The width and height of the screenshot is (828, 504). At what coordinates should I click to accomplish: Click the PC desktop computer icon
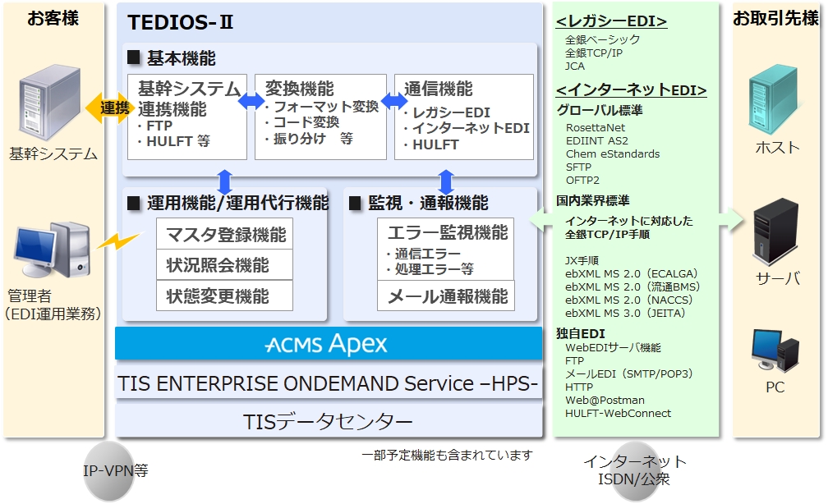(x=775, y=351)
